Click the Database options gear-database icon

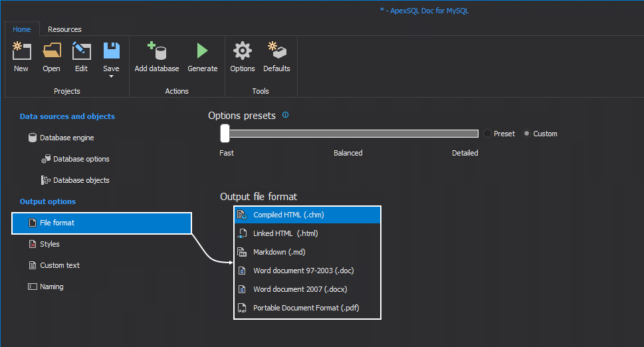[x=46, y=159]
